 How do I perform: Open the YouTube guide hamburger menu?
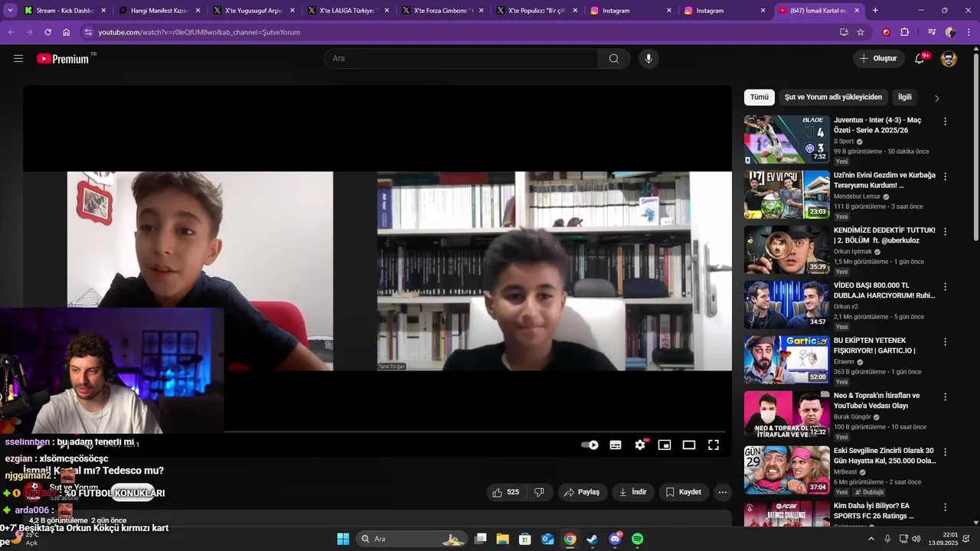point(18,58)
